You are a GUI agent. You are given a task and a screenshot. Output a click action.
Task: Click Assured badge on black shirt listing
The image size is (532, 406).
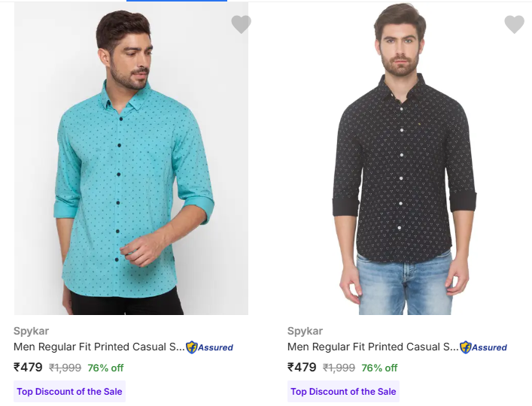pos(484,347)
